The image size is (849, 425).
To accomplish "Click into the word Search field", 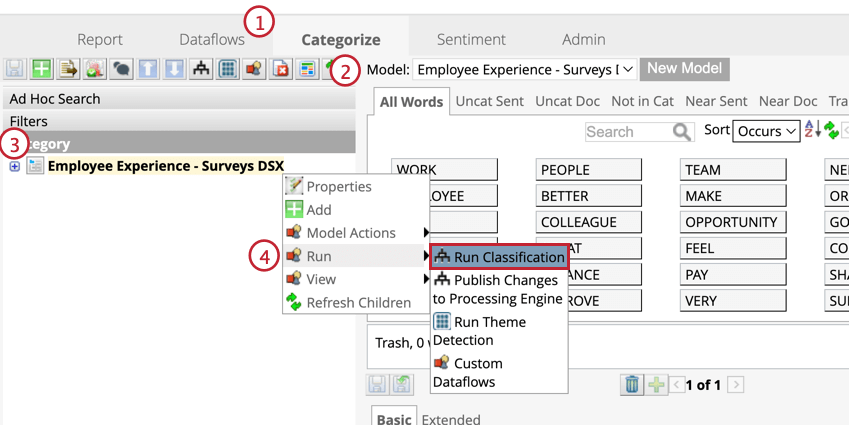I will [x=628, y=132].
